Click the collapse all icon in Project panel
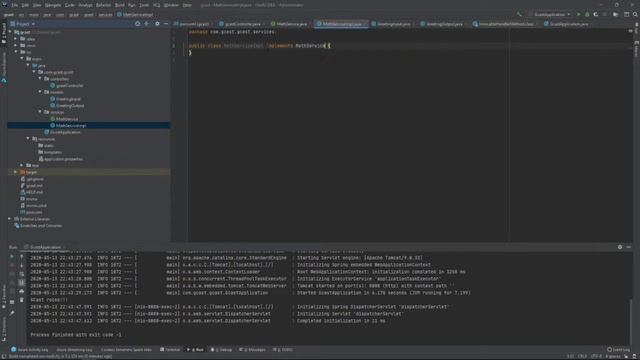Screen dimensions: 640x360 coord(147,24)
